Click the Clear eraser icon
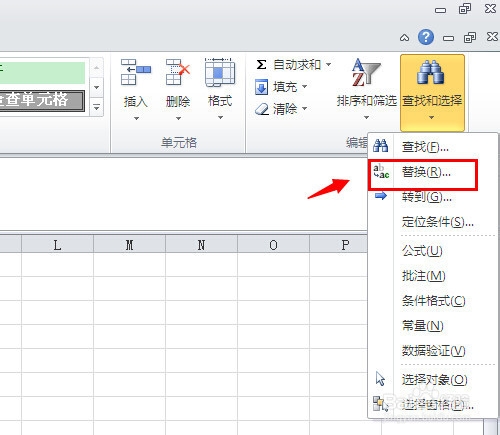The image size is (500, 435). (262, 109)
